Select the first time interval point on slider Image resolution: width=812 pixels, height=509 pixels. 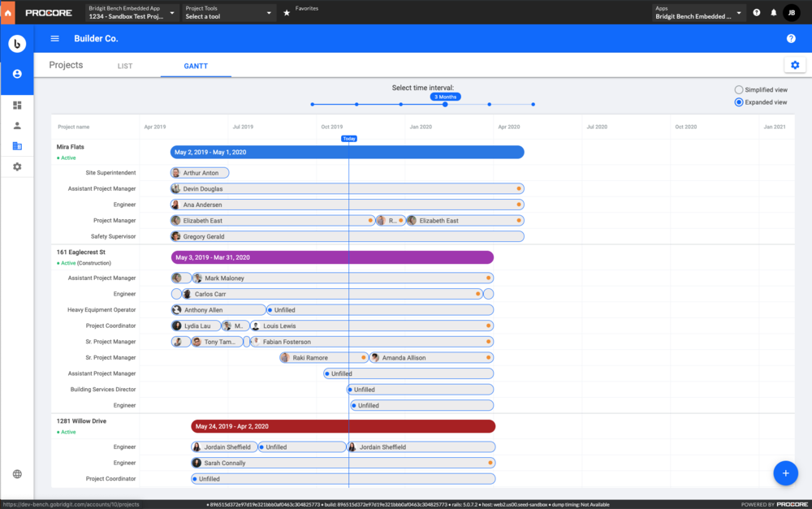[x=313, y=104]
